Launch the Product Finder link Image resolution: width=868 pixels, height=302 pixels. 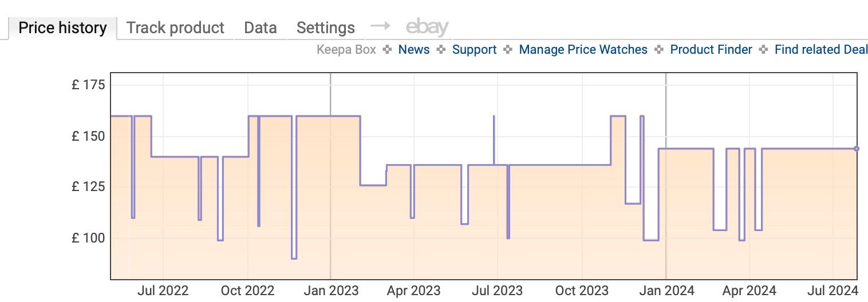(x=711, y=50)
